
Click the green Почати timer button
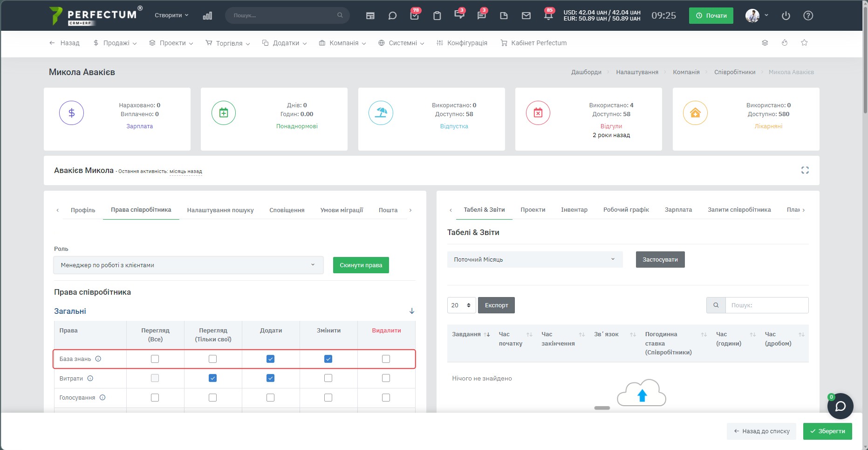(x=711, y=15)
